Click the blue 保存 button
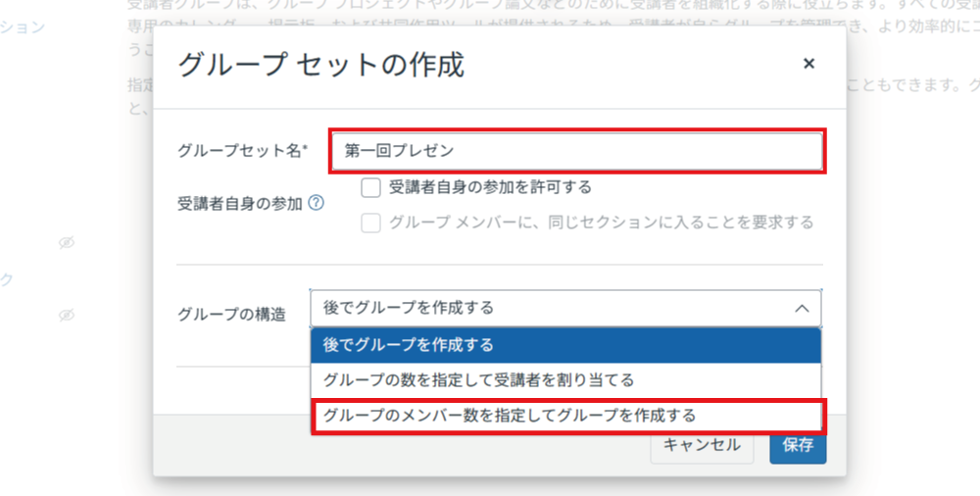 pos(798,445)
